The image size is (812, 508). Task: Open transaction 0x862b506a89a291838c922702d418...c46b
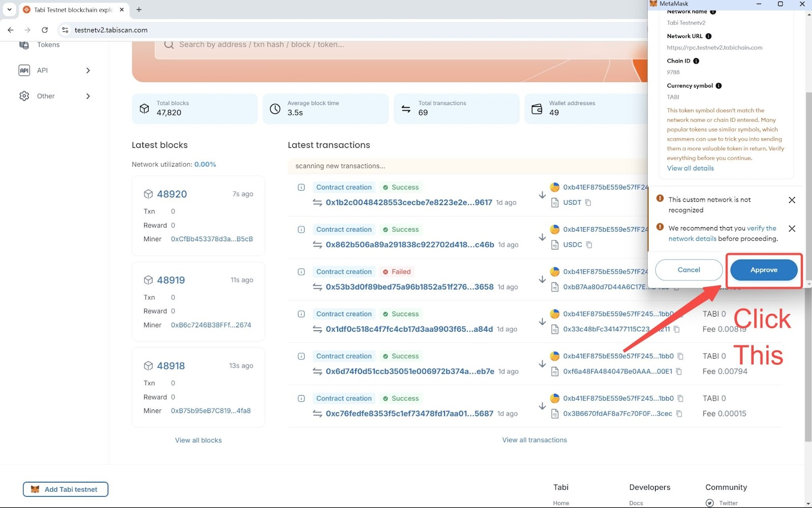click(x=410, y=244)
